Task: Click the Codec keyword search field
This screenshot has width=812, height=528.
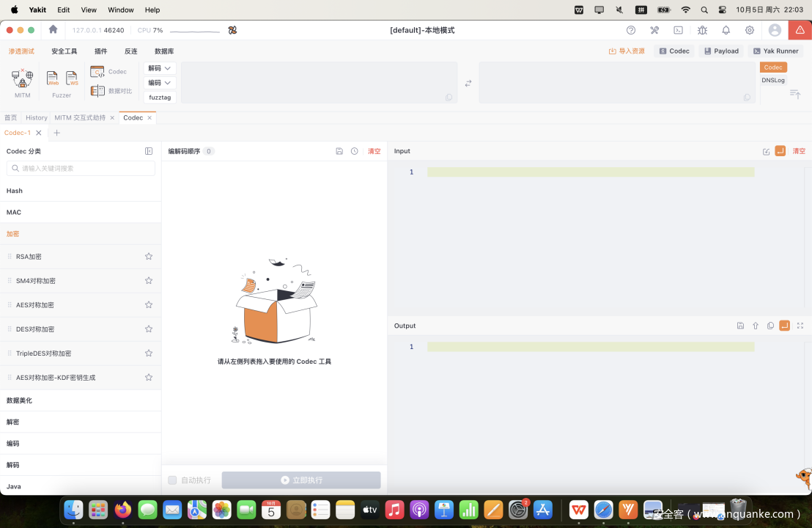Action: click(81, 169)
